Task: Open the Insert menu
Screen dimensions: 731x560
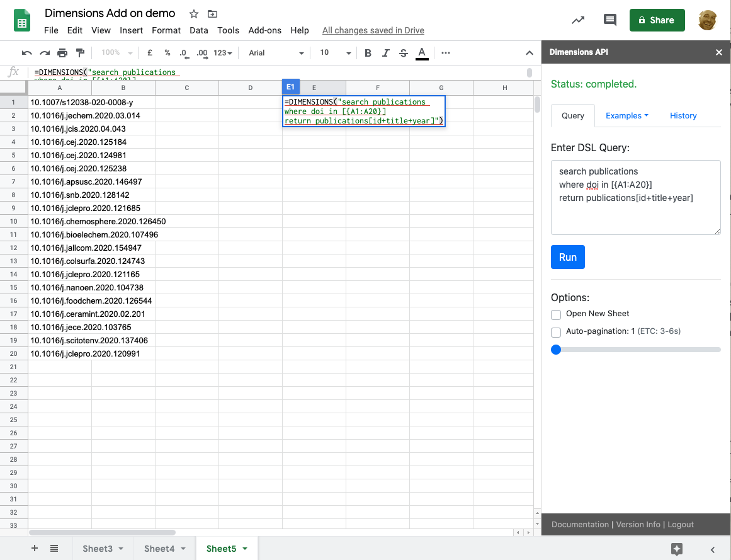Action: tap(131, 30)
